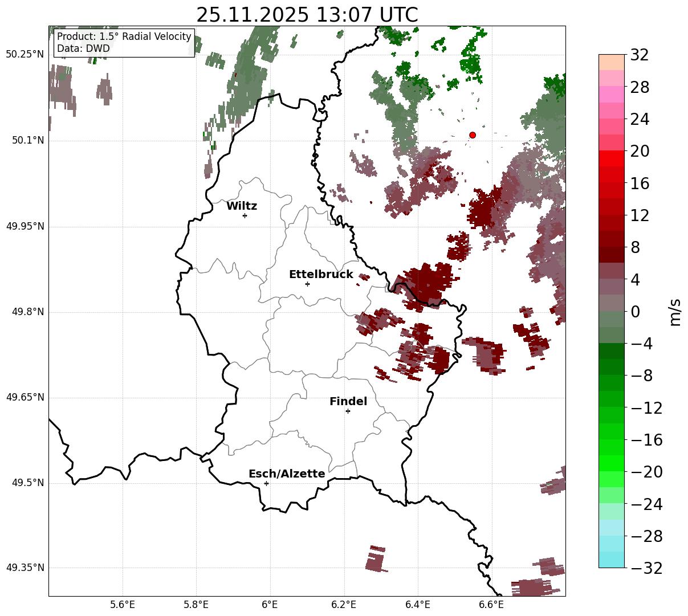Click the 49.8°N latitude label
688x616 pixels.
[x=28, y=312]
